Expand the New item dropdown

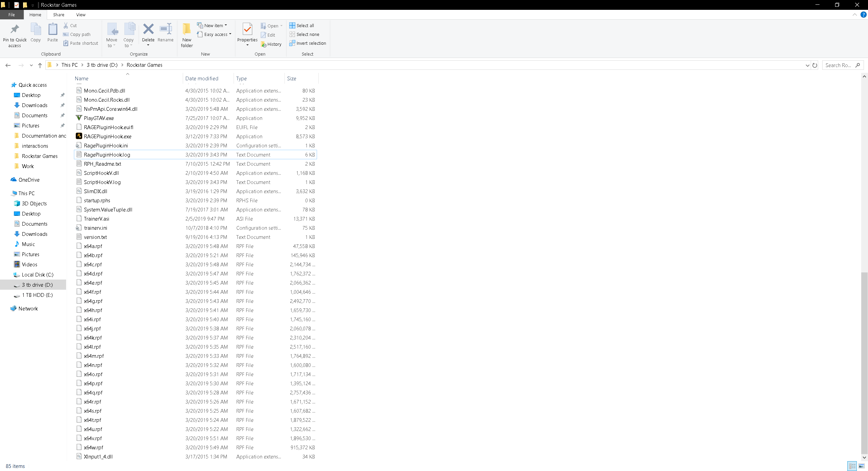212,25
